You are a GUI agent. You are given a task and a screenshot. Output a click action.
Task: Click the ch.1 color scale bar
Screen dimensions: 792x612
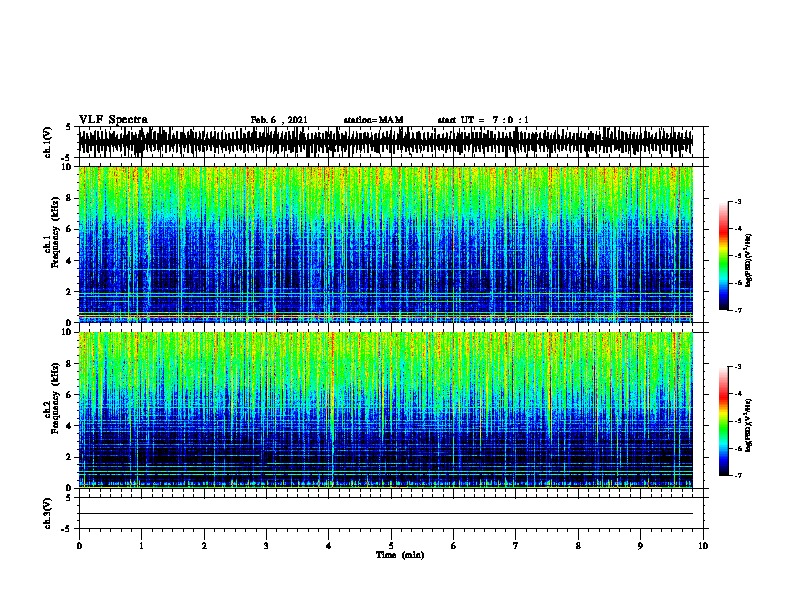pos(723,256)
